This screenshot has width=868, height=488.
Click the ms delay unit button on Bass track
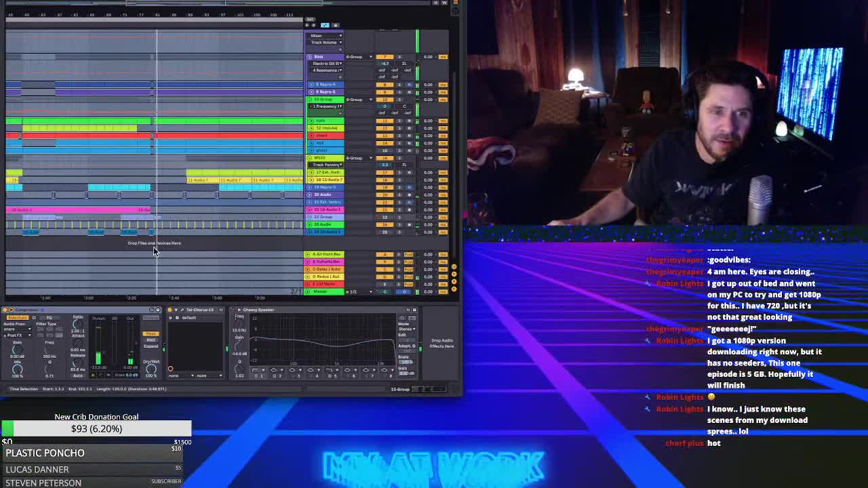[x=443, y=57]
